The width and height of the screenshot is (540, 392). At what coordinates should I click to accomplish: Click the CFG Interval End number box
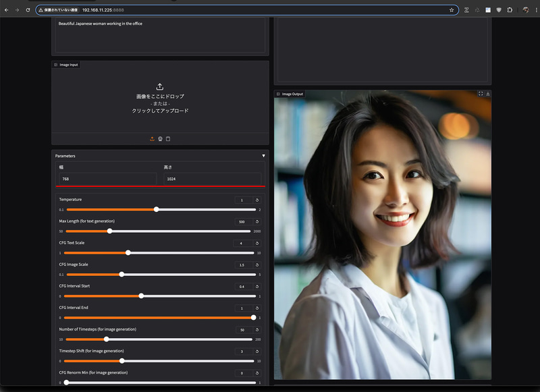point(244,308)
